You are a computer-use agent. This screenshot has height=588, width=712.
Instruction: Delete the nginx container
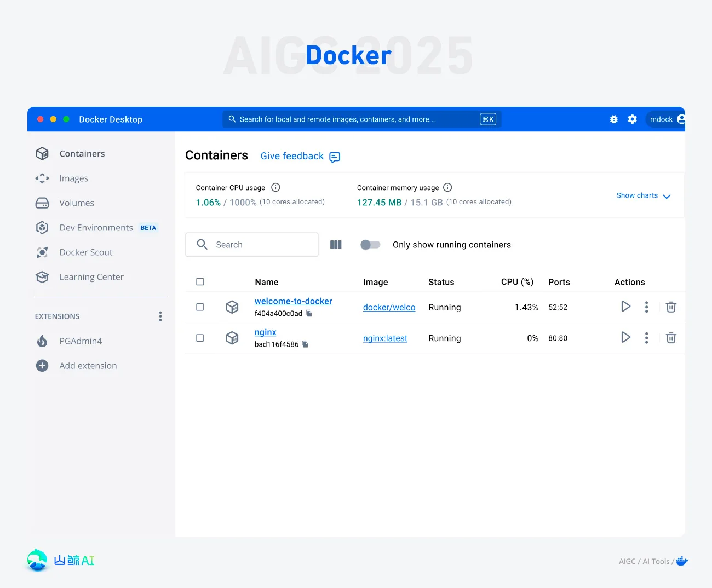[671, 338]
